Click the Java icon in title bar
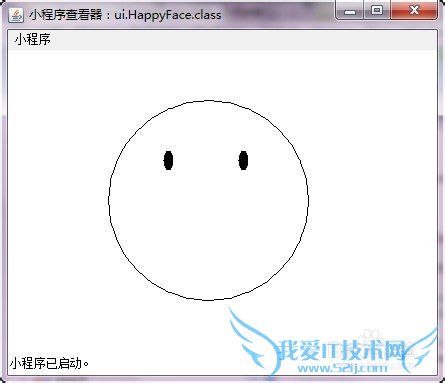 (16, 15)
